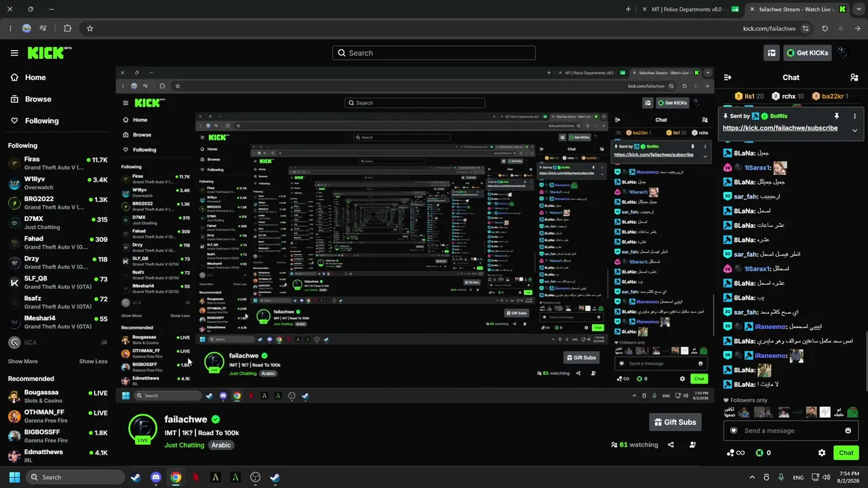This screenshot has width=868, height=488.
Task: Open the chat users list icon
Action: (854, 77)
